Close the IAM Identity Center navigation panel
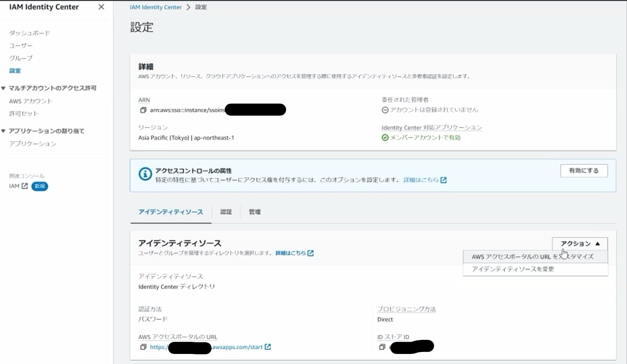Viewport: 627px width, 364px height. [101, 7]
